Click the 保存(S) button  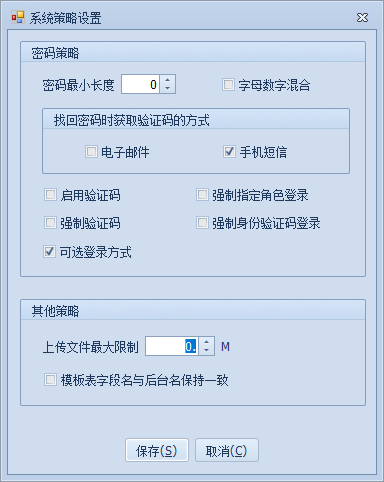(x=157, y=450)
